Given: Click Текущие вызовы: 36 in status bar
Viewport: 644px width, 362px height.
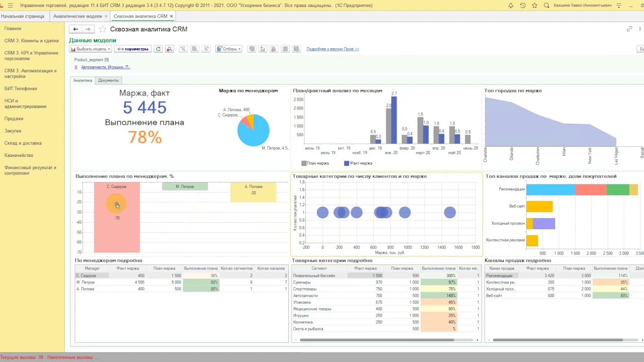Looking at the screenshot, I should (x=22, y=357).
